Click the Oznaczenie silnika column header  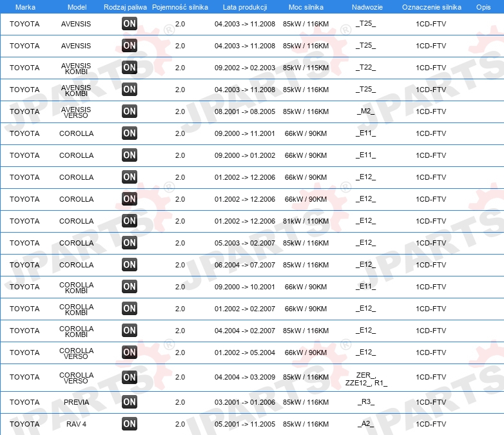[x=431, y=7]
